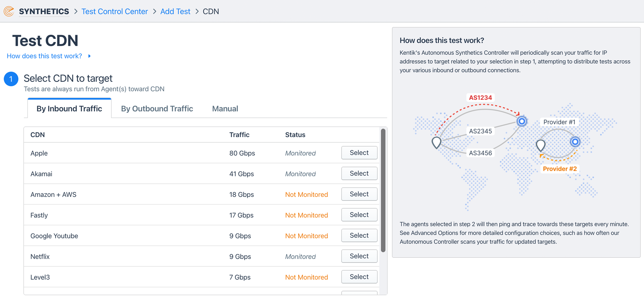Viewport: 644px width, 300px height.
Task: Select the Akamai CDN
Action: click(x=359, y=174)
